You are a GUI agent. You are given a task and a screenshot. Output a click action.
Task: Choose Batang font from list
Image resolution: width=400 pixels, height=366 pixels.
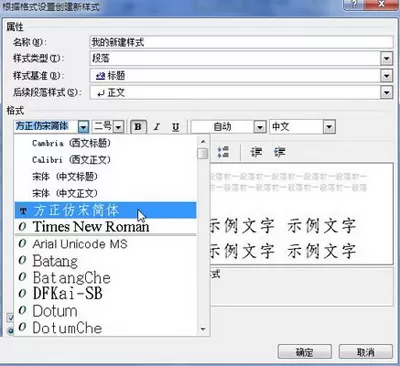coord(105,261)
